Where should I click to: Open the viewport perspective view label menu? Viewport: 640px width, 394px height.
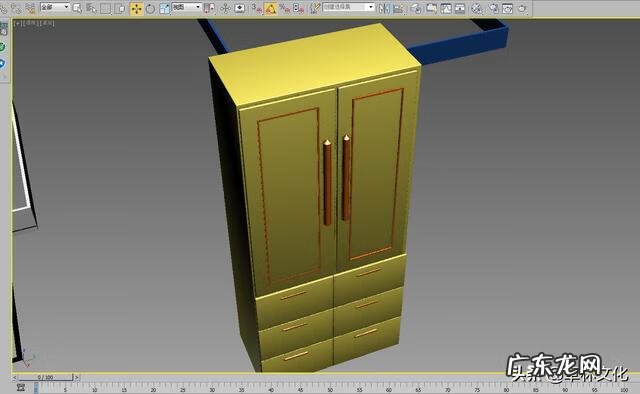click(x=31, y=24)
